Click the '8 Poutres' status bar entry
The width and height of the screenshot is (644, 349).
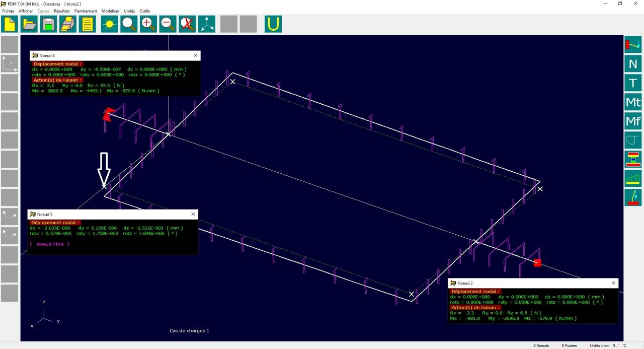coord(569,345)
